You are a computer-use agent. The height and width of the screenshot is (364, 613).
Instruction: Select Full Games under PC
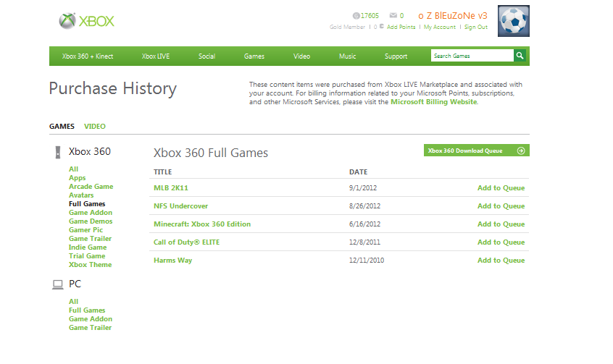[x=87, y=310]
